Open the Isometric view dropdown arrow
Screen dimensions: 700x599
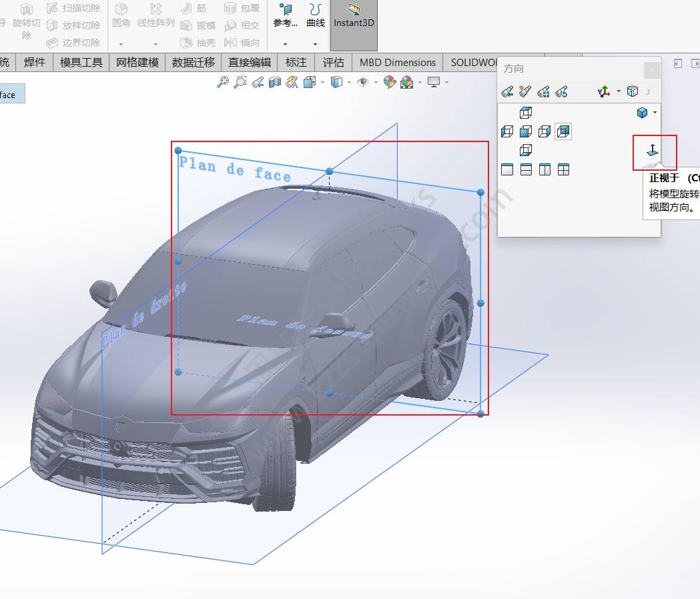coord(655,113)
